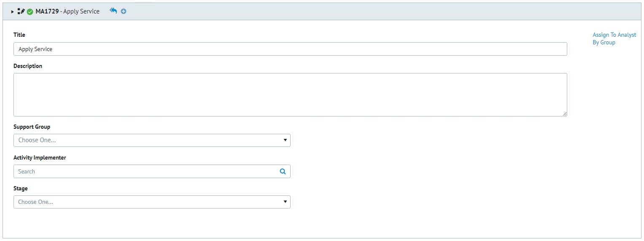The image size is (644, 241).
Task: Click the Stage field label
Action: coord(20,188)
